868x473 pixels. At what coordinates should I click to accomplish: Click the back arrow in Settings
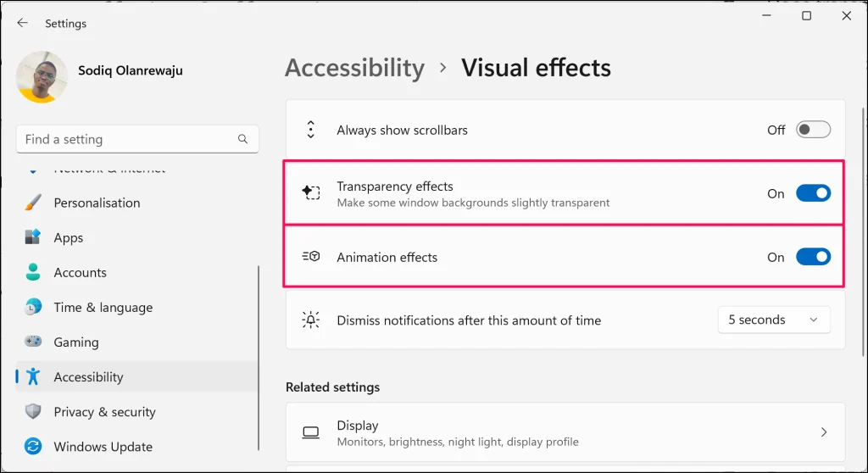22,24
